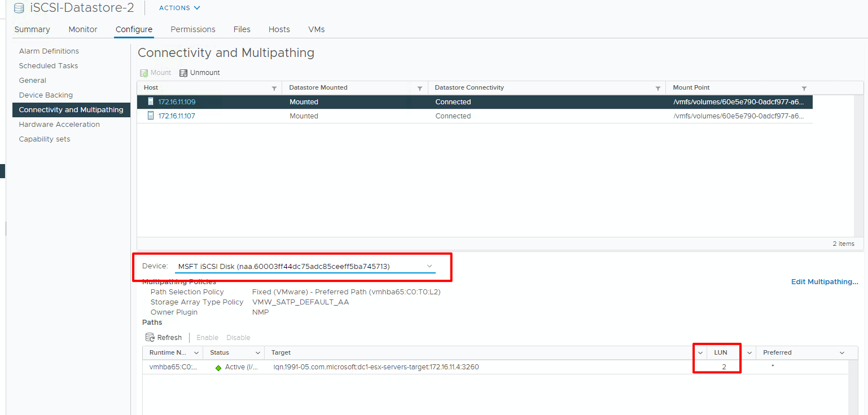Switch to the VMs tab
This screenshot has width=868, height=415.
(x=316, y=29)
